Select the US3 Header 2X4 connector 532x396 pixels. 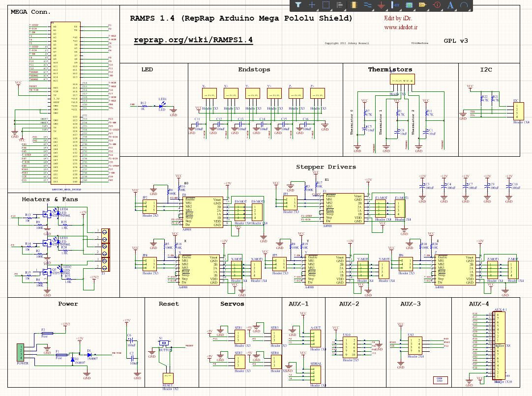(x=415, y=346)
